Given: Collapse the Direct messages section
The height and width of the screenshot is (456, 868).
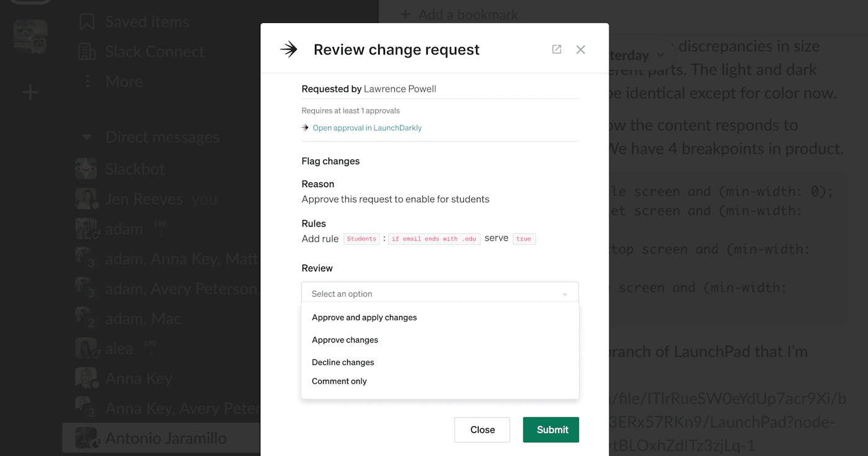Looking at the screenshot, I should [87, 137].
